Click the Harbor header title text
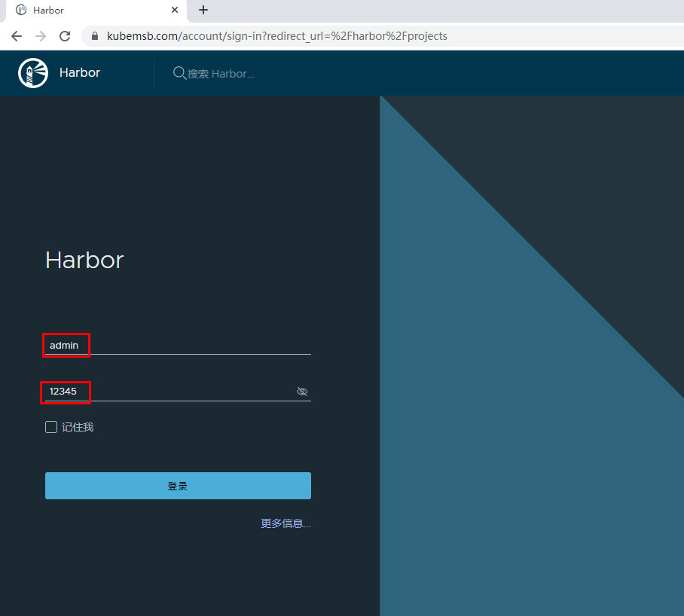 [80, 72]
